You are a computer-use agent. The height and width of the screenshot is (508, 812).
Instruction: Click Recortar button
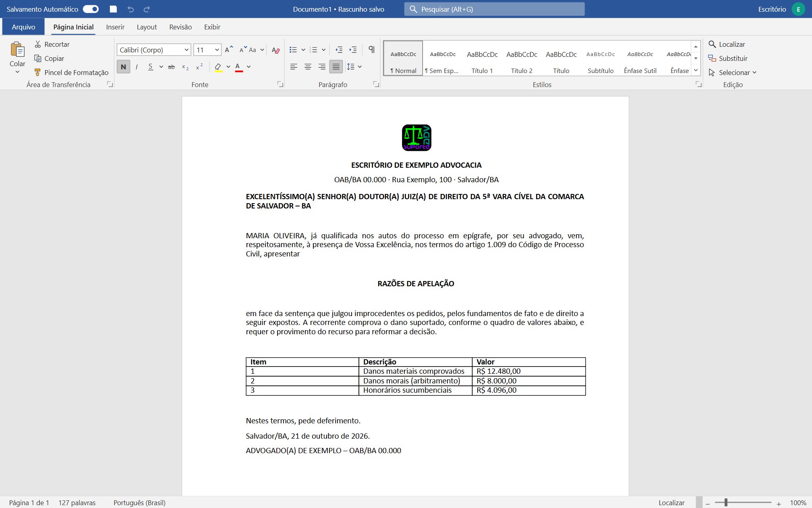tap(52, 44)
